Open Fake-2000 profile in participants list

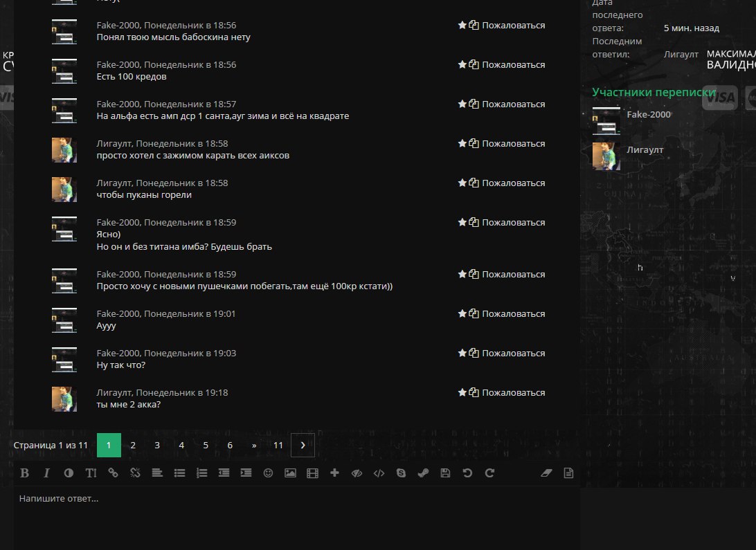point(649,115)
